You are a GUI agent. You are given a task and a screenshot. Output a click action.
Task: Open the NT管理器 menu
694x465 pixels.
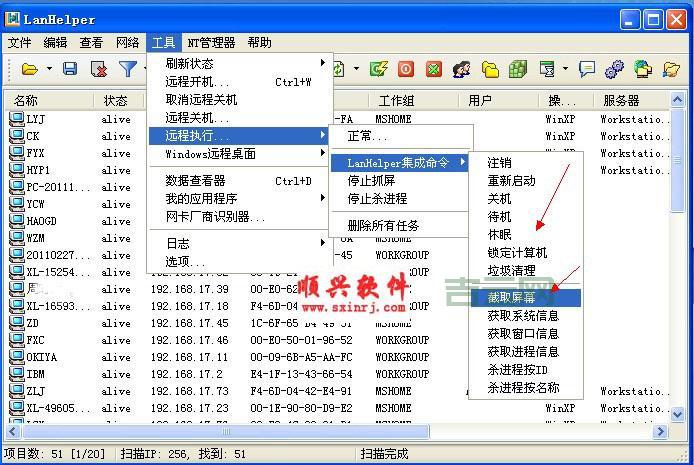point(211,42)
